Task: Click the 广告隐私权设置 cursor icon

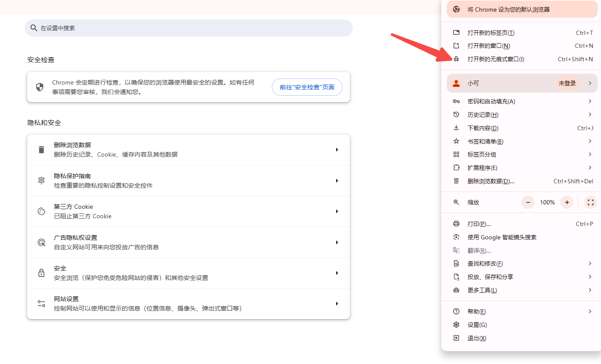Action: [41, 242]
